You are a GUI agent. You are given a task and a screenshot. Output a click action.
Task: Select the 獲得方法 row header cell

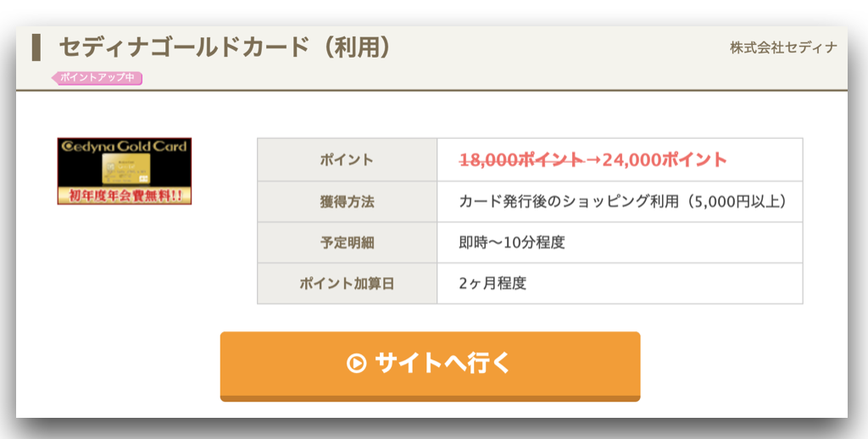[347, 202]
